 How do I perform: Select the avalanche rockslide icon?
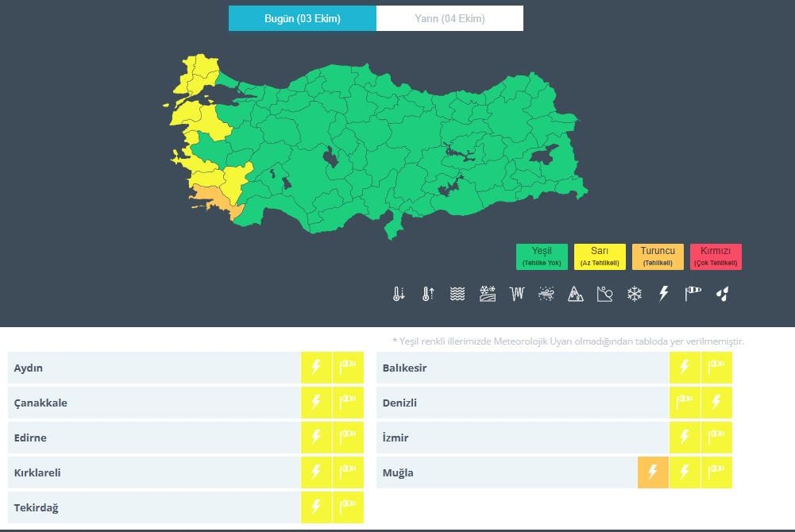(605, 295)
